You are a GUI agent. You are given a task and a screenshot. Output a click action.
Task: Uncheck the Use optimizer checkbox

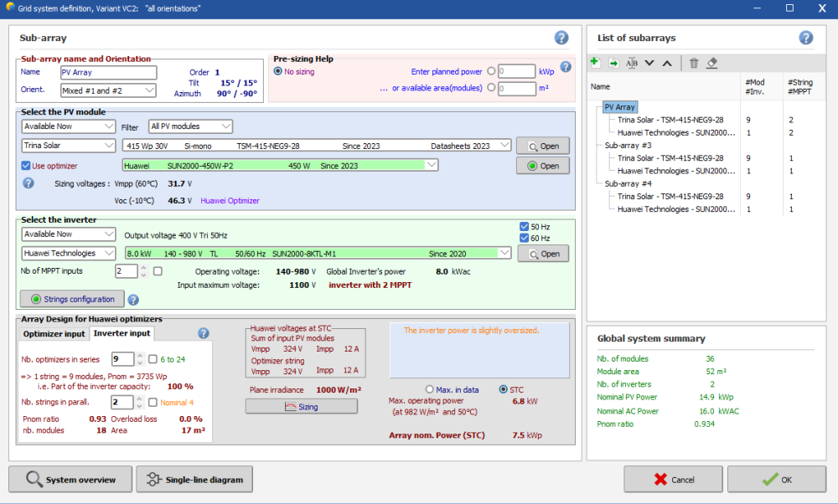pyautogui.click(x=26, y=166)
